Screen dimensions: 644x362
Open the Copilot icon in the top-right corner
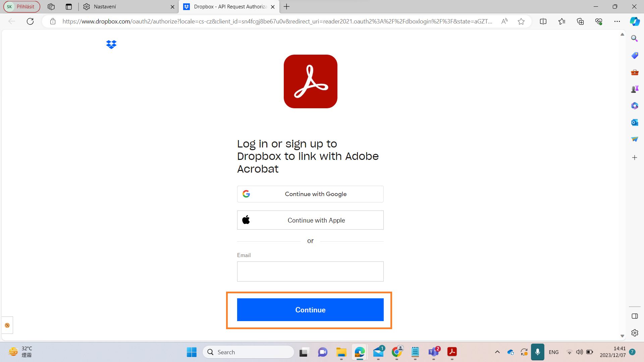[634, 21]
